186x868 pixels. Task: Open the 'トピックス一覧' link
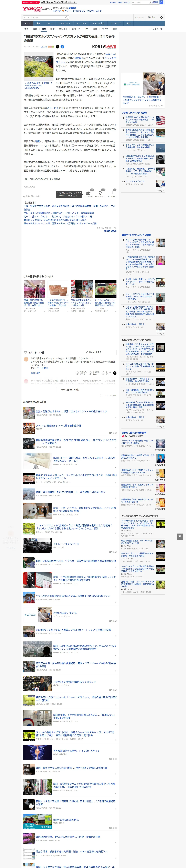(x=155, y=29)
